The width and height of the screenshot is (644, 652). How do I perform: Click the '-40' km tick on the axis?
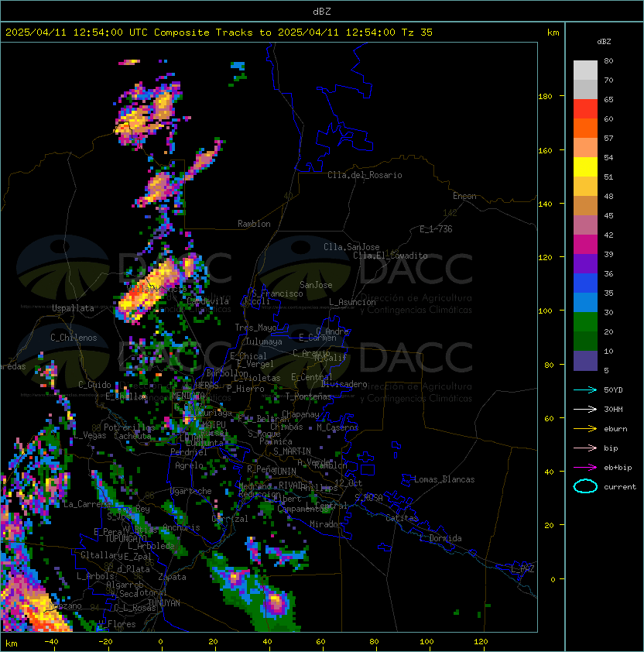click(51, 642)
